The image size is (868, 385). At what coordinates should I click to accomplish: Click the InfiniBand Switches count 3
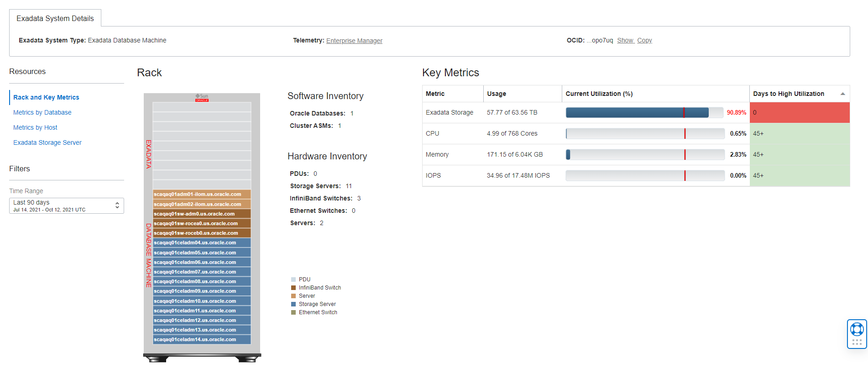(359, 198)
